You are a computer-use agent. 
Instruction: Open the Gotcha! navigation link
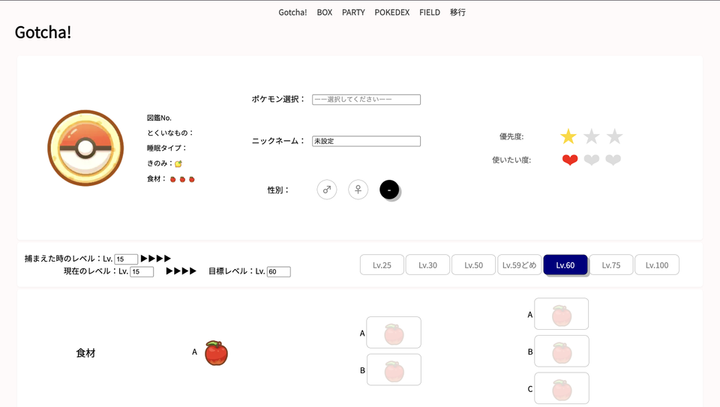292,12
